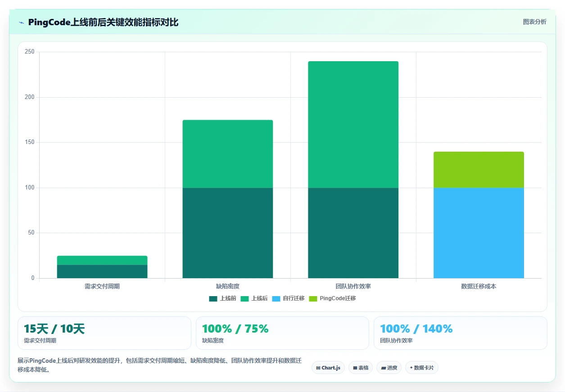Screen dimensions: 565x392
Task: Select the 表格 tag
Action: click(361, 368)
